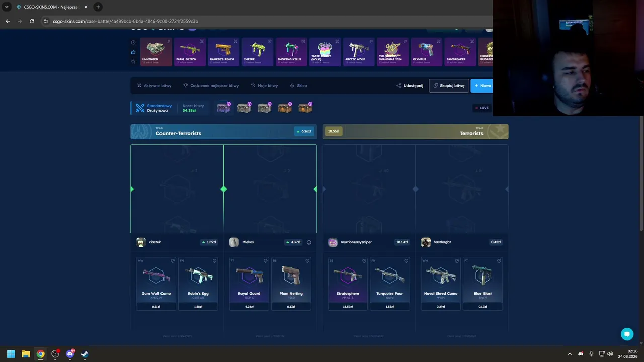This screenshot has width=644, height=362.
Task: Select the fourth orange case icon
Action: (x=285, y=108)
